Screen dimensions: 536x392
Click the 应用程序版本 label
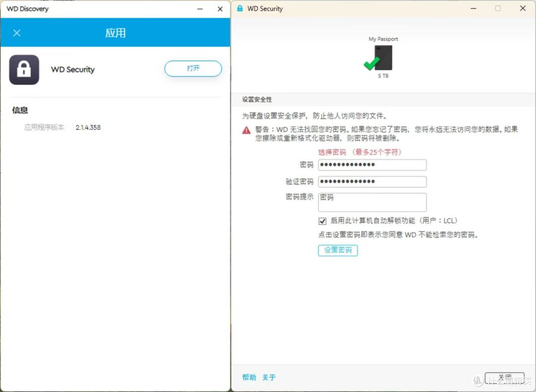click(44, 128)
